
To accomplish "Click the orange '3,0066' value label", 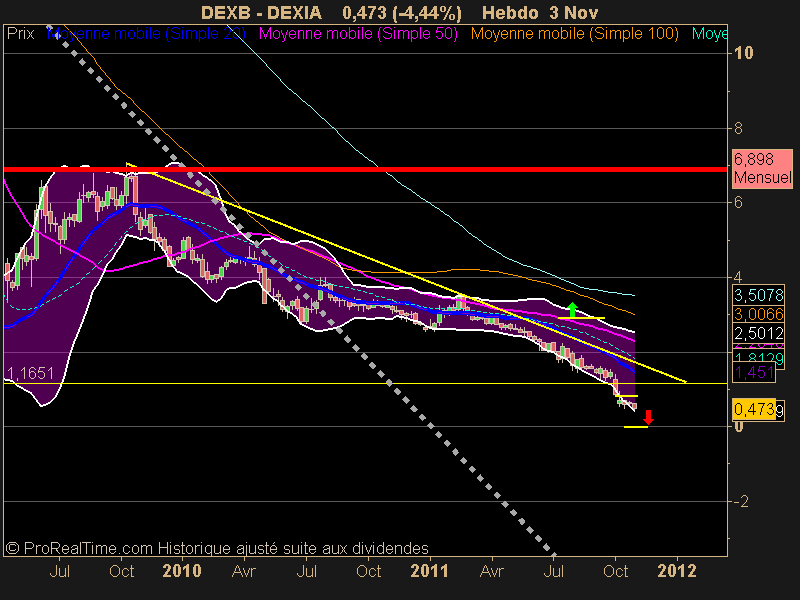I will pyautogui.click(x=758, y=314).
